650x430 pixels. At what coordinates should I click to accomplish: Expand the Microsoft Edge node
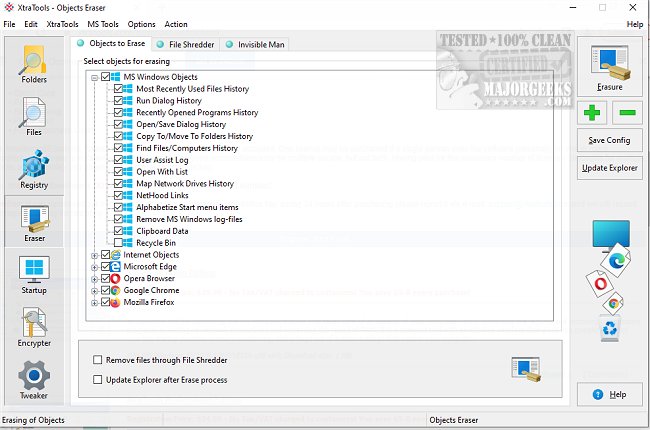pos(95,267)
